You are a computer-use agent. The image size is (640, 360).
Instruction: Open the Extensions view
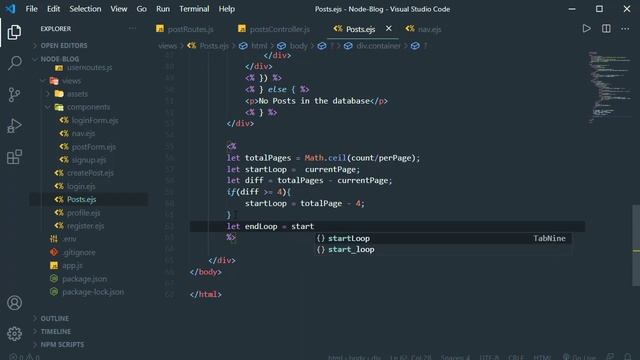14,157
